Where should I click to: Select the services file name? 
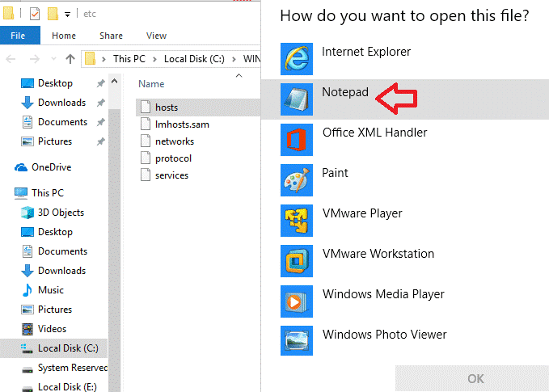pyautogui.click(x=171, y=175)
